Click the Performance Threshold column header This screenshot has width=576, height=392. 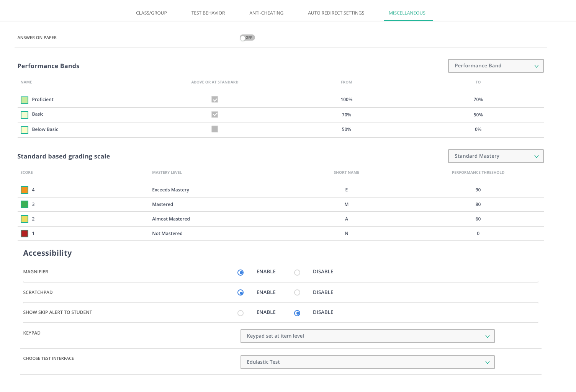point(478,173)
